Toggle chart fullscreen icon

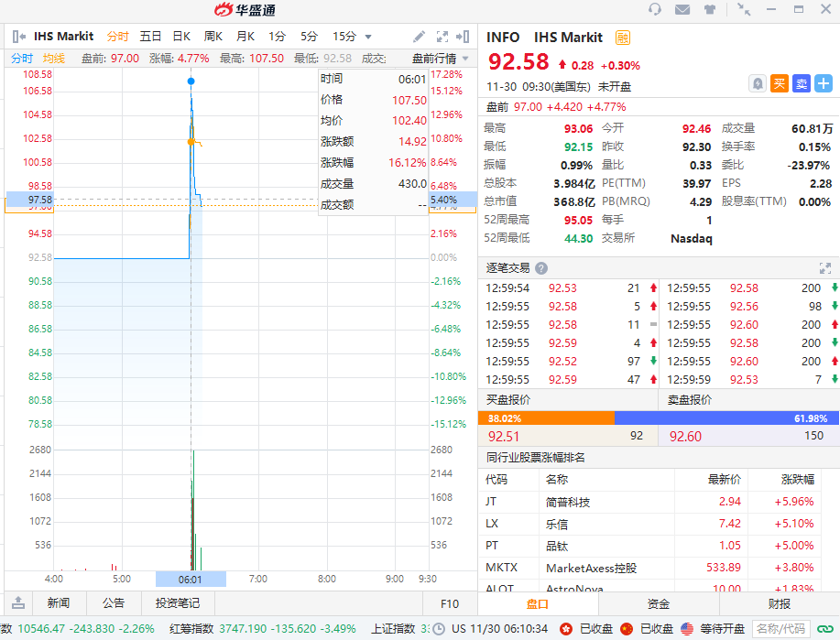[x=442, y=37]
